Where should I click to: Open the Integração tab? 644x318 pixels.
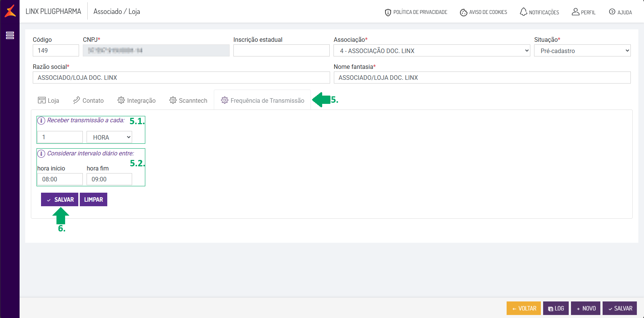click(x=137, y=100)
